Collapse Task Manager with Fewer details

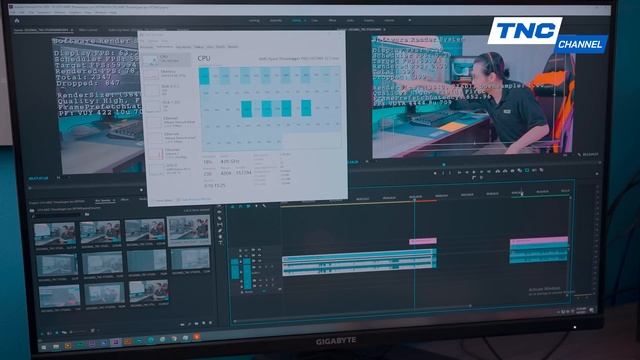tap(164, 201)
